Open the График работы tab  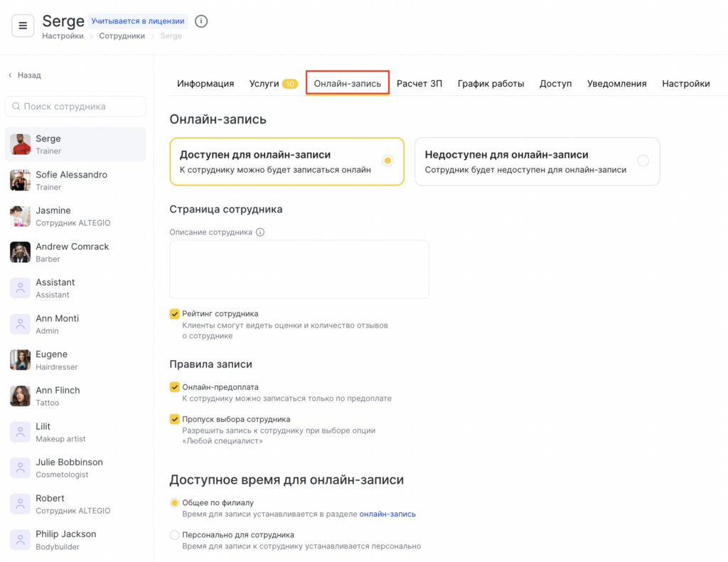[491, 84]
